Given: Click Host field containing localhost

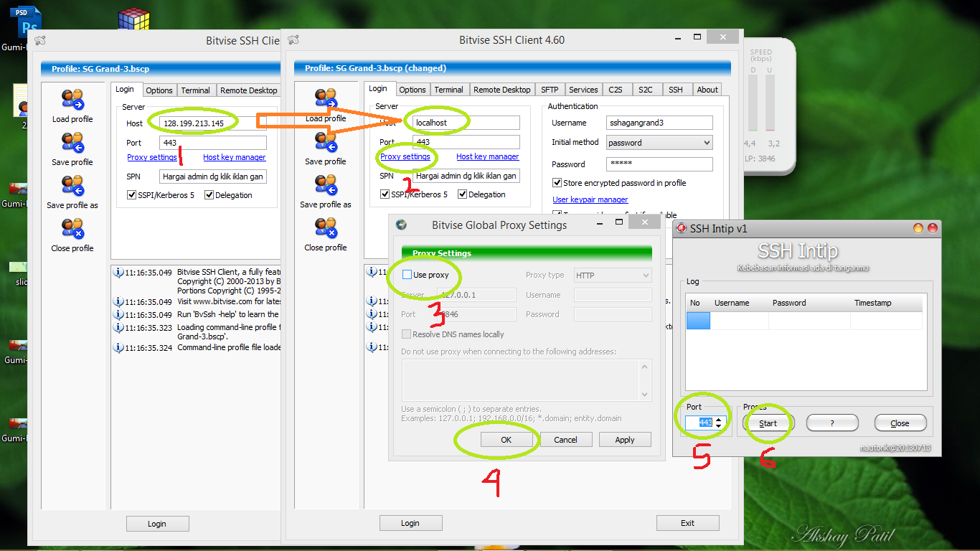Looking at the screenshot, I should tap(466, 123).
